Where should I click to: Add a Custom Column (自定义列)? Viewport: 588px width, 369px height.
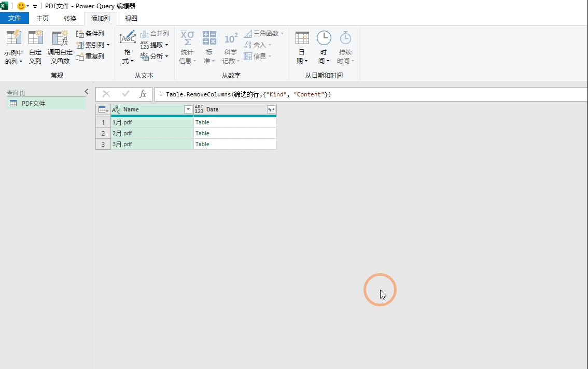[35, 47]
